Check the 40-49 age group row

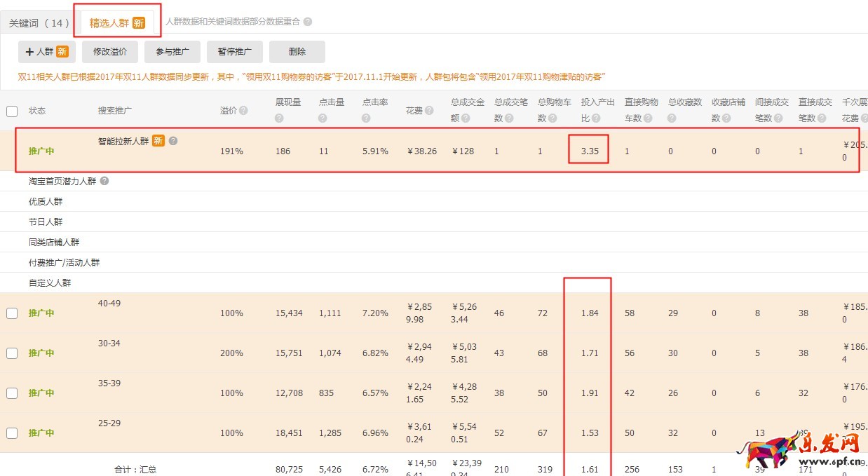click(12, 313)
